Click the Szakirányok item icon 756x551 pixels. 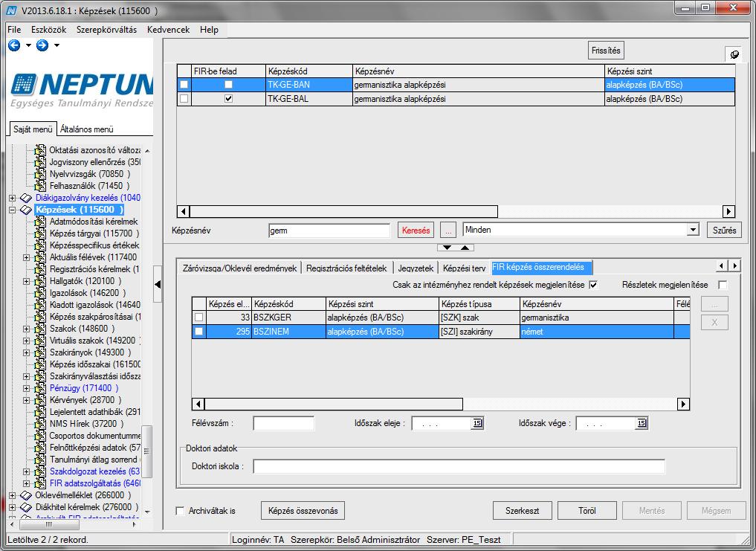point(40,352)
